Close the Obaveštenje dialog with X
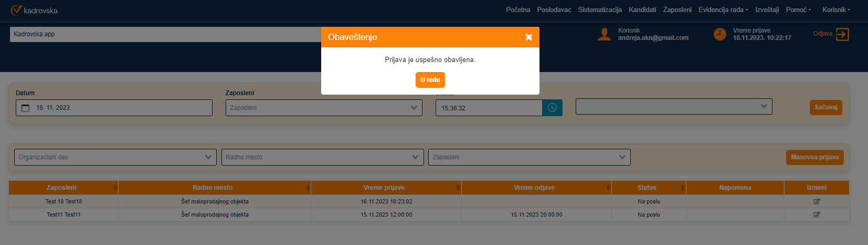 (528, 37)
